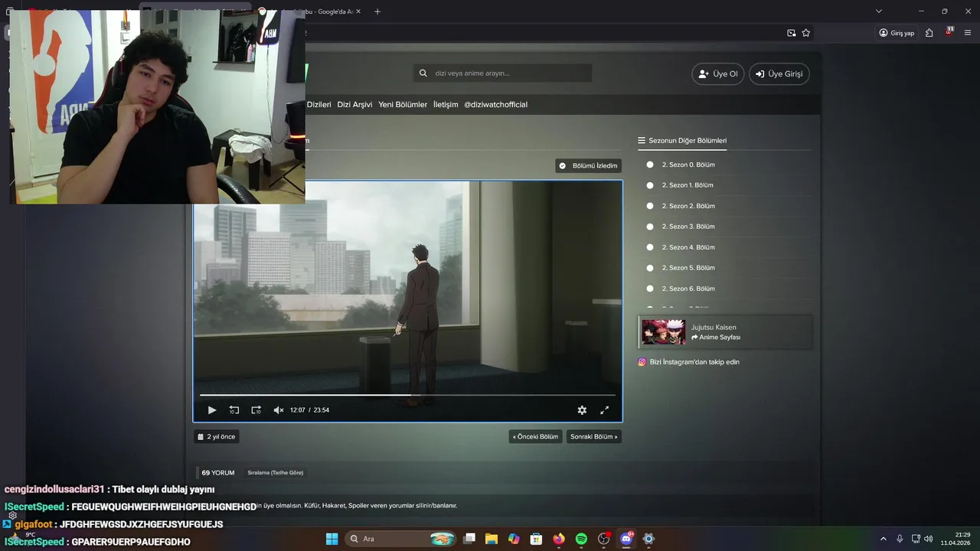This screenshot has width=980, height=551.
Task: Click the microphone tray icon
Action: pyautogui.click(x=900, y=539)
